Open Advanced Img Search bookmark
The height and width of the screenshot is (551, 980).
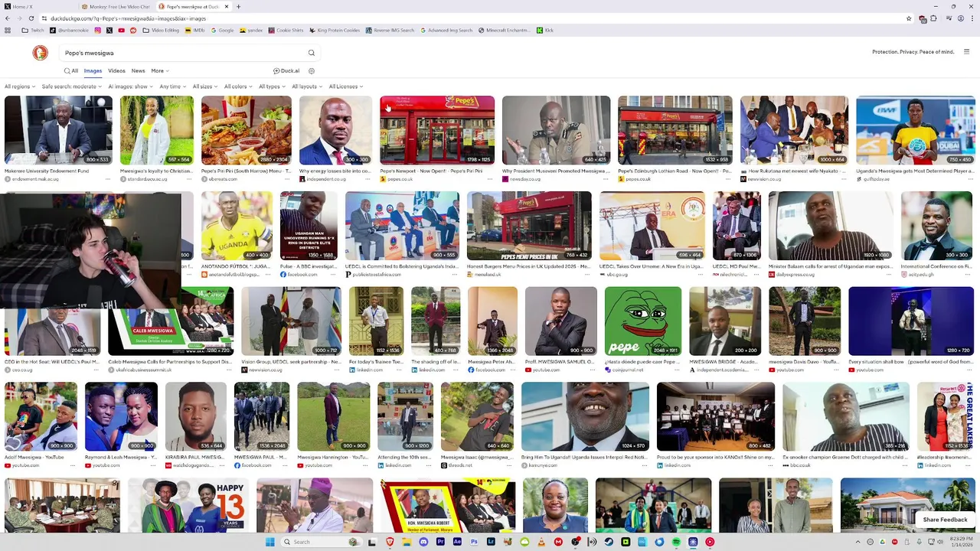(446, 31)
